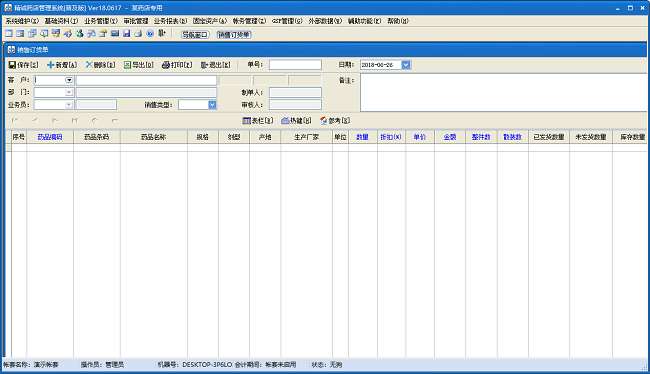Screen dimensions: 650x374
Task: Click the 制单人 field
Action: [x=295, y=92]
